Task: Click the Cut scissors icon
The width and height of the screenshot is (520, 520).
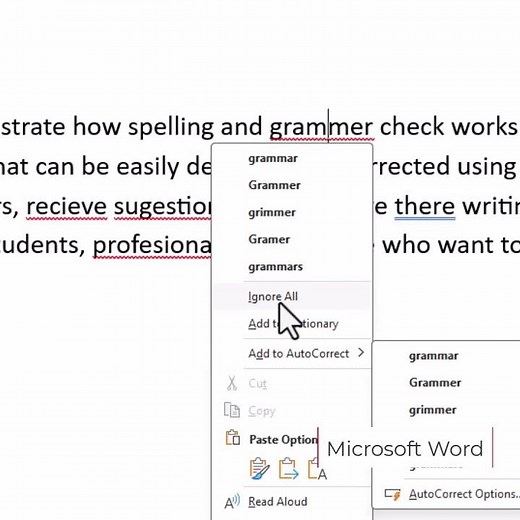Action: 231,383
